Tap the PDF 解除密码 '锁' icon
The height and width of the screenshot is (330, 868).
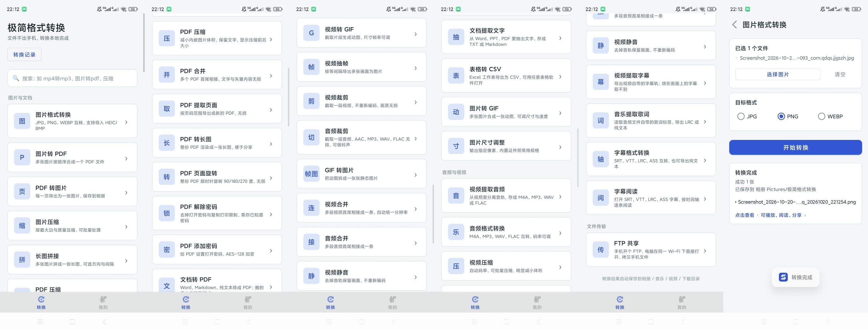point(167,213)
